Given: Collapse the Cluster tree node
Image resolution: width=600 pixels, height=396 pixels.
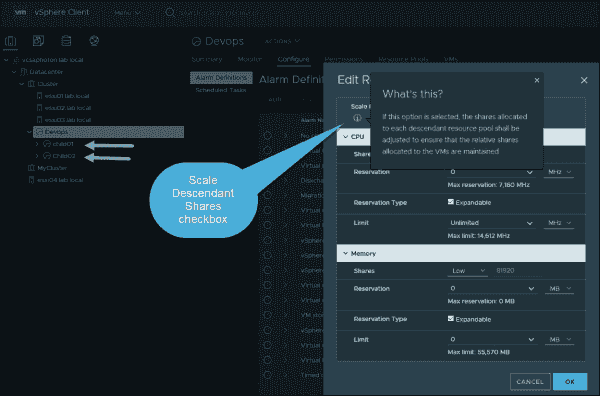Looking at the screenshot, I should click(21, 84).
